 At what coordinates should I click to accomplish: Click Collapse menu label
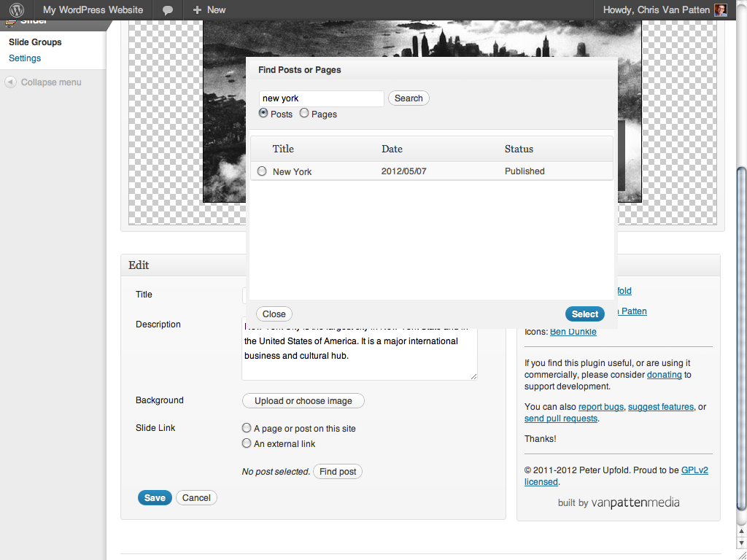pyautogui.click(x=51, y=82)
